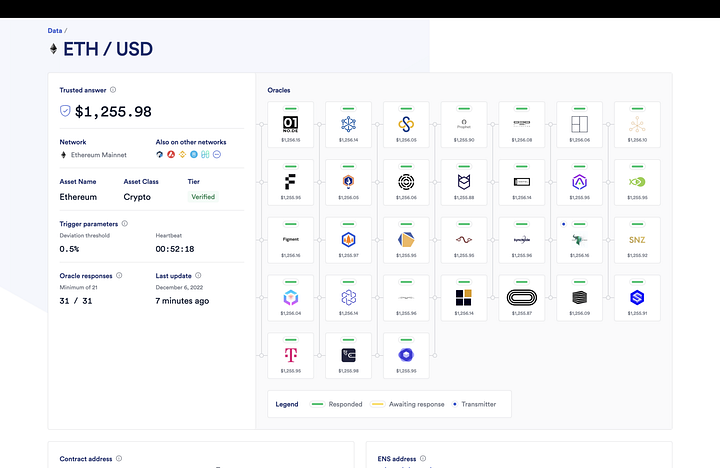Select the blue-purple blob logo oracle
This screenshot has height=468, width=720.
point(406,356)
